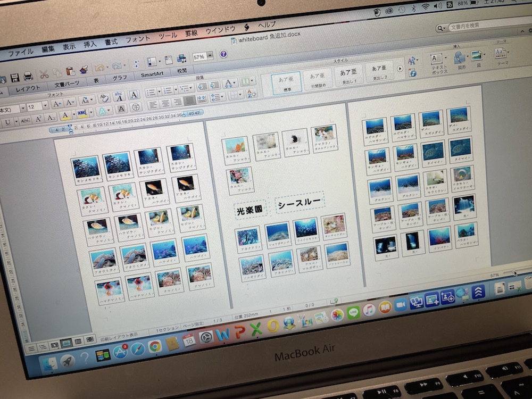Open Google Chrome from the Dock
The height and width of the screenshot is (399, 532).
coord(155,346)
